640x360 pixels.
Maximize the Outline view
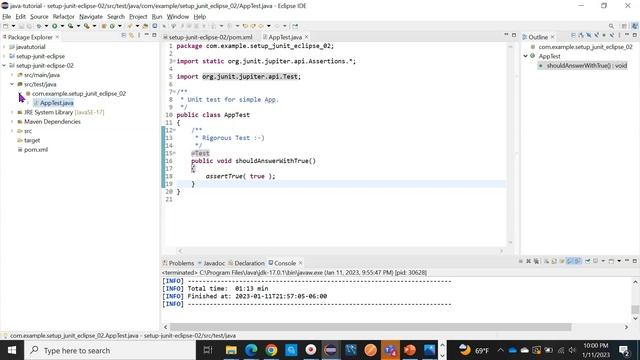click(635, 36)
